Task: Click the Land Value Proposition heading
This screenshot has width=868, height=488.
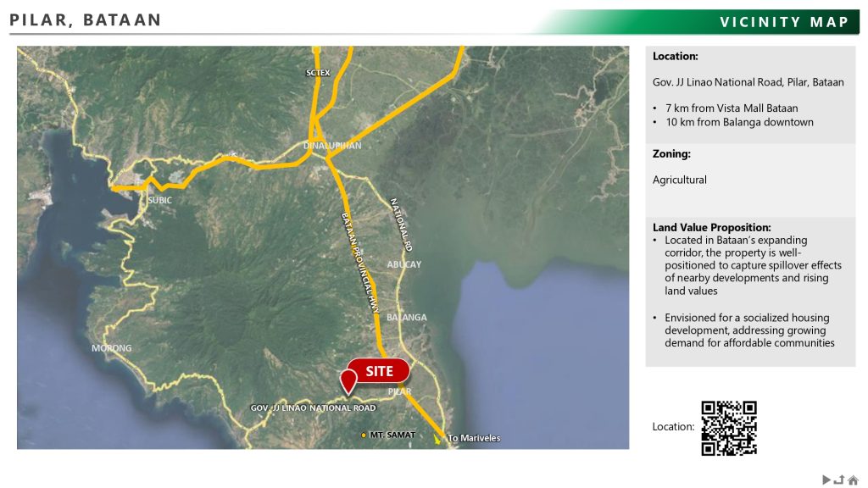Action: pyautogui.click(x=711, y=228)
